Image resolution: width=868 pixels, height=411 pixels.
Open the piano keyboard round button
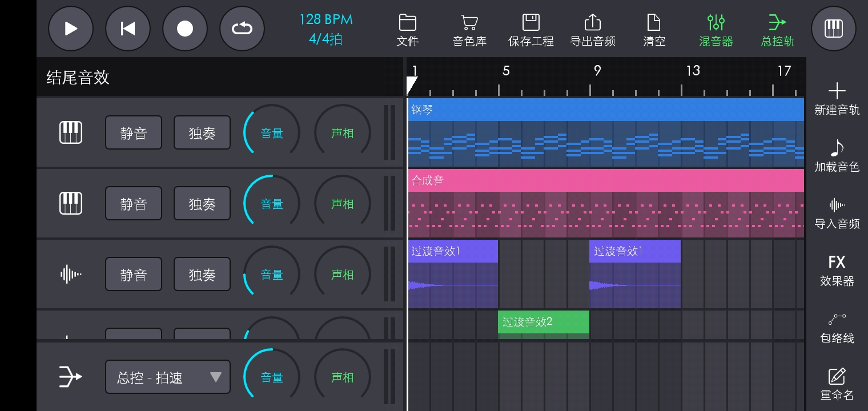pyautogui.click(x=834, y=29)
